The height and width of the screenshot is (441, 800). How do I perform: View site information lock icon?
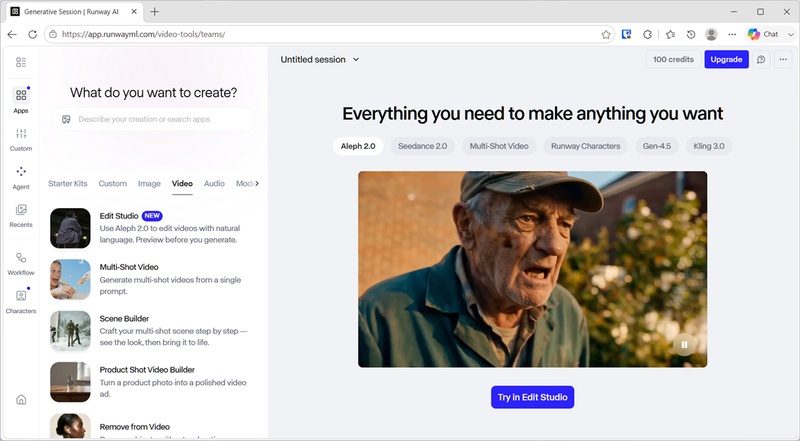(53, 34)
